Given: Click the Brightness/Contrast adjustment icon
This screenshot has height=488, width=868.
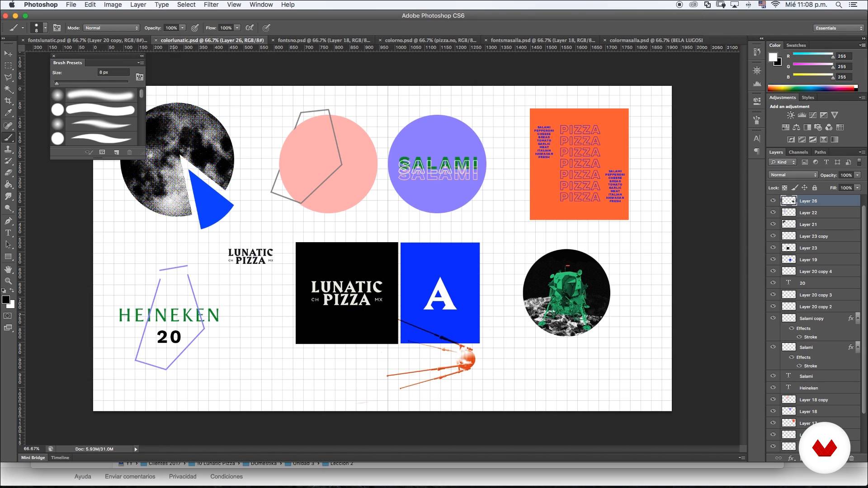Looking at the screenshot, I should click(x=790, y=115).
